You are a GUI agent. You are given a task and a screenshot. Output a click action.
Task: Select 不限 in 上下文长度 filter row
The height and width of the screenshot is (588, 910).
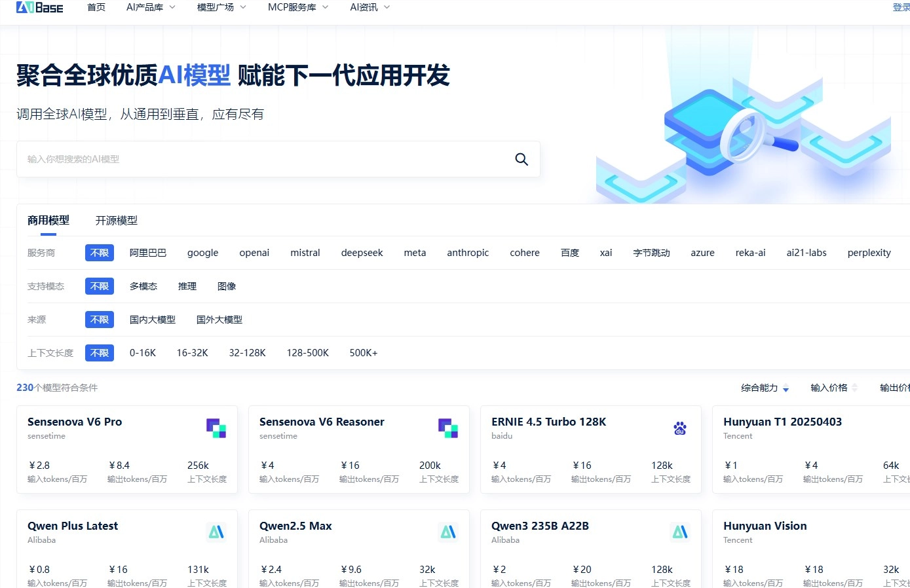click(100, 353)
